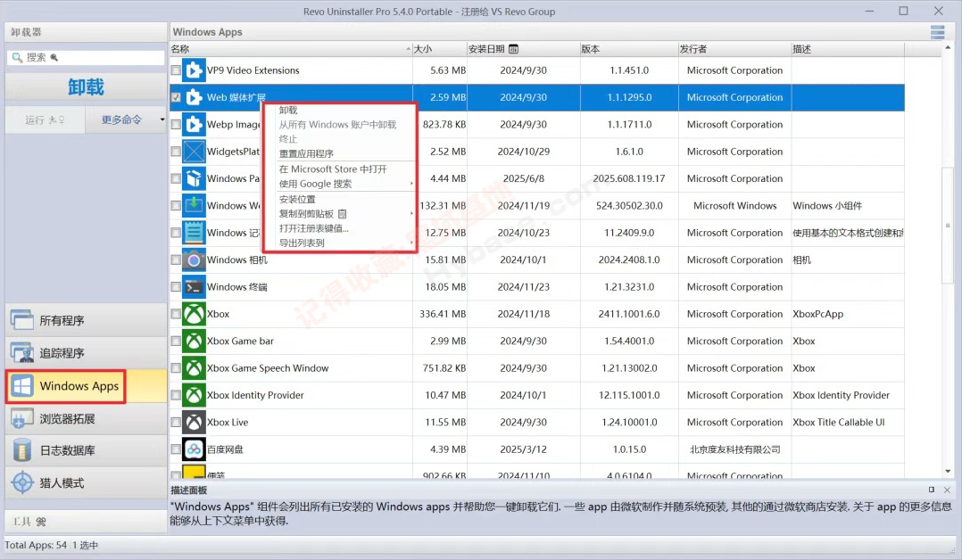Click the Total Apps: 54 status text
Image resolution: width=962 pixels, height=560 pixels.
[x=36, y=545]
